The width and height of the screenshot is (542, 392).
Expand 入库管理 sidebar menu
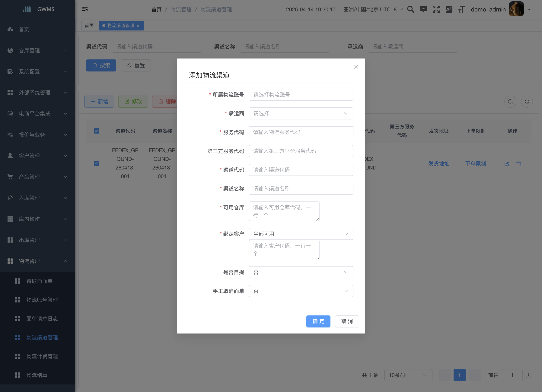[x=37, y=198]
